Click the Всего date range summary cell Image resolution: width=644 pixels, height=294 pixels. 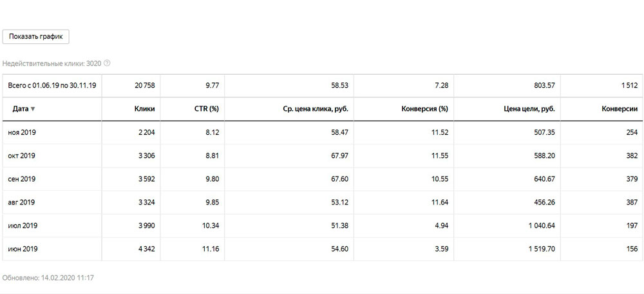tap(52, 85)
